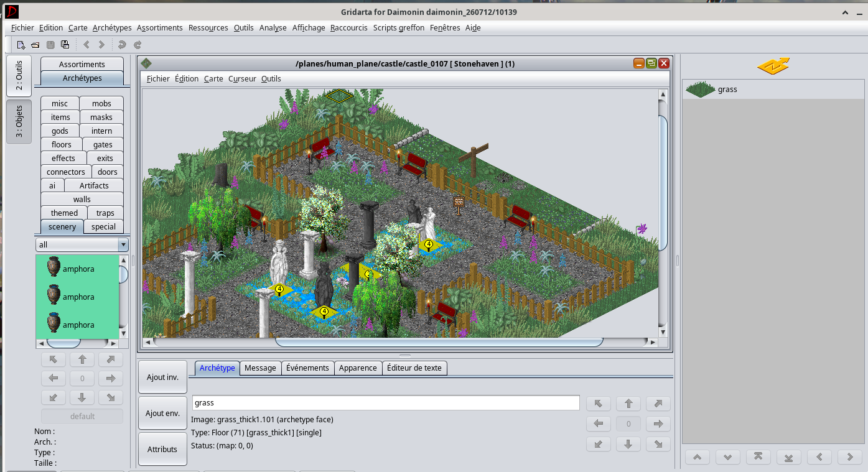This screenshot has height=472, width=868.
Task: Click the redo toolbar icon
Action: click(x=138, y=45)
